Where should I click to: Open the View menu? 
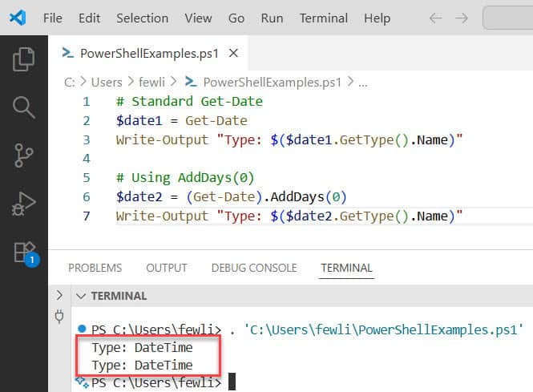[198, 18]
